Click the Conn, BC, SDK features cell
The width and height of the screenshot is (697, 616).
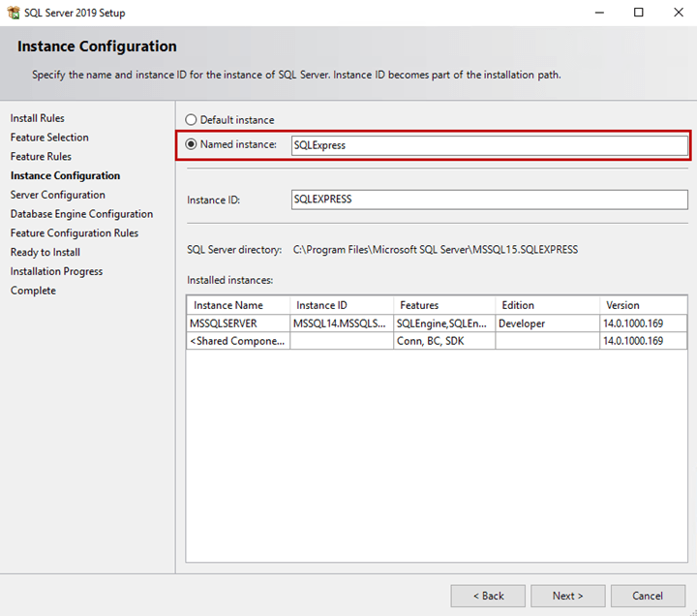pos(444,341)
